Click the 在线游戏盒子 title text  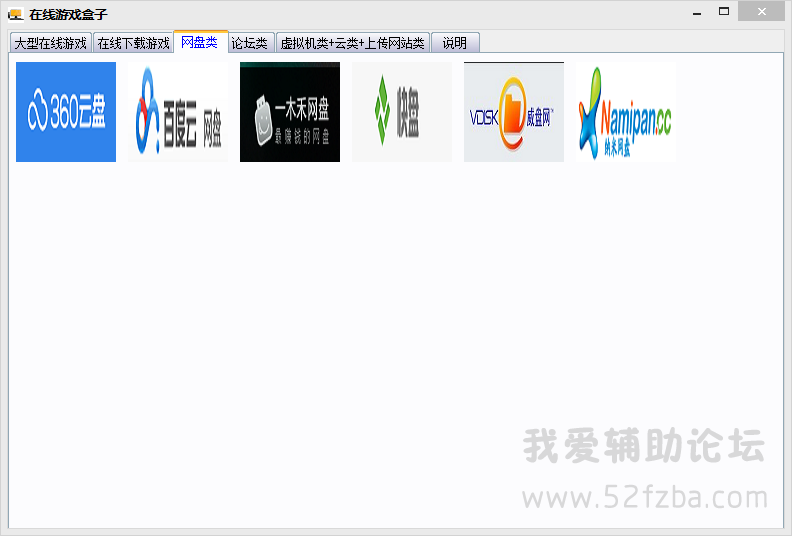point(69,15)
